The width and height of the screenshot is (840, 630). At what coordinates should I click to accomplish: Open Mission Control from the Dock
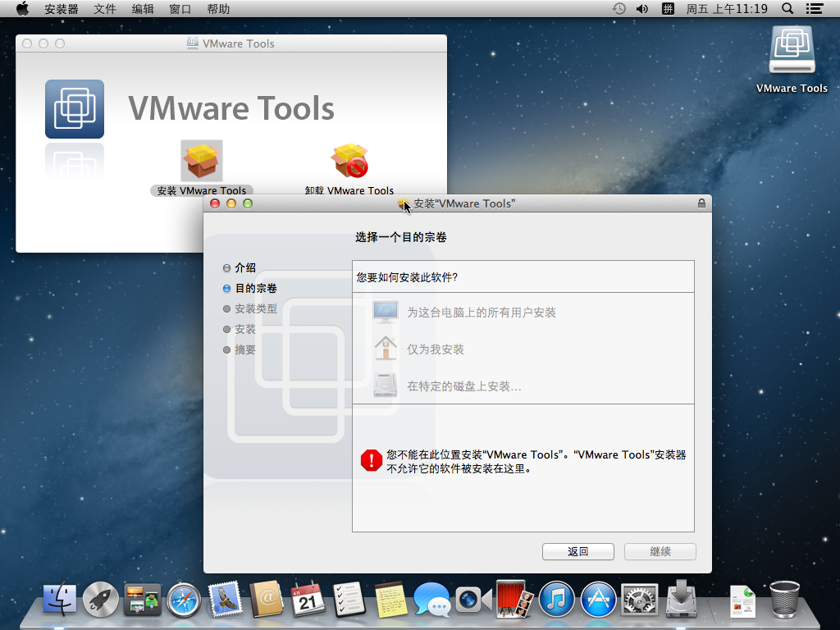(142, 599)
